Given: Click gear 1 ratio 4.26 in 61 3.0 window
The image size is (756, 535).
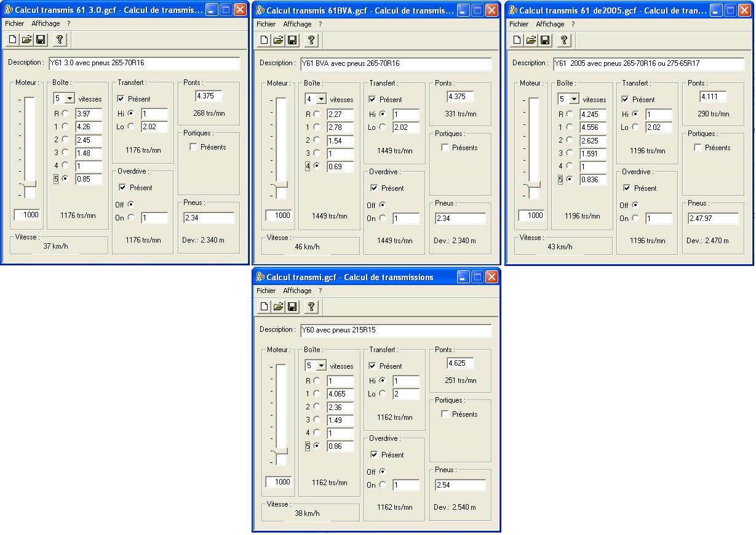Looking at the screenshot, I should coord(89,127).
